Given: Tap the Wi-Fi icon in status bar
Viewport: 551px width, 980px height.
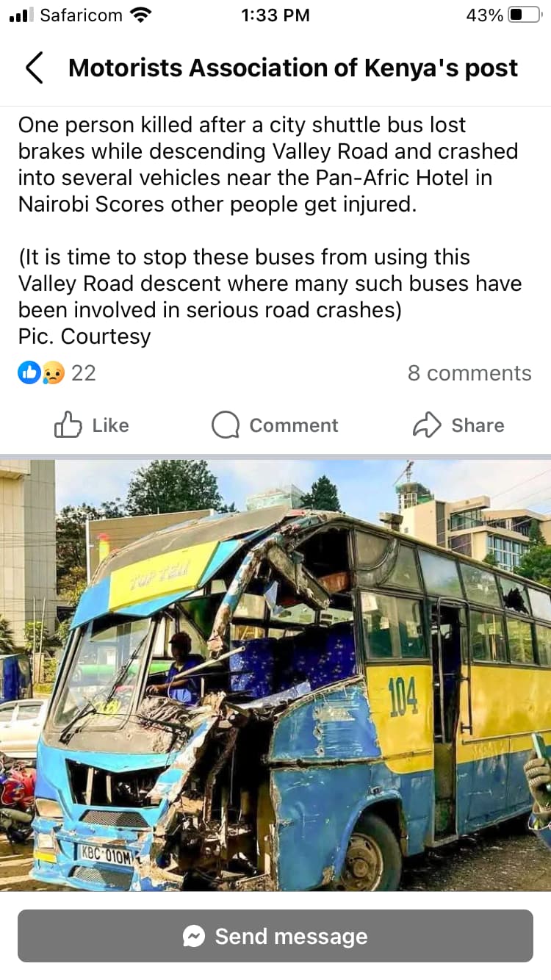Looking at the screenshot, I should coord(140,15).
